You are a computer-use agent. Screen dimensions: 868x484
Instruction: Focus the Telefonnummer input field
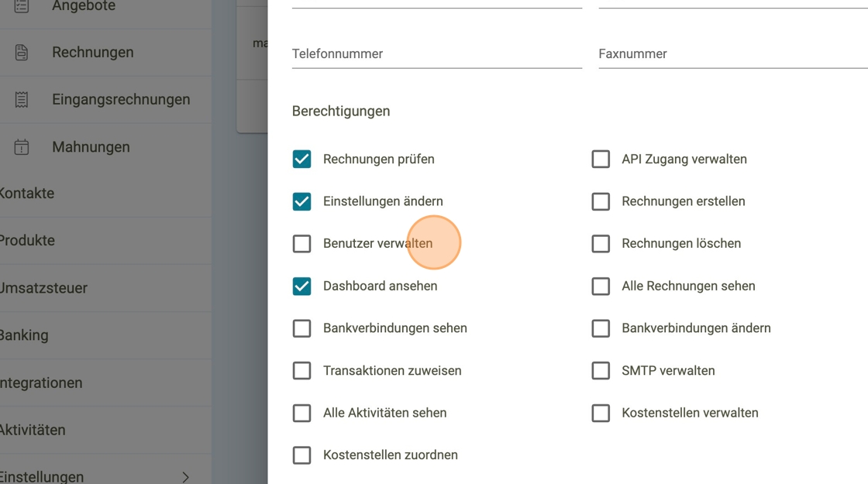437,54
